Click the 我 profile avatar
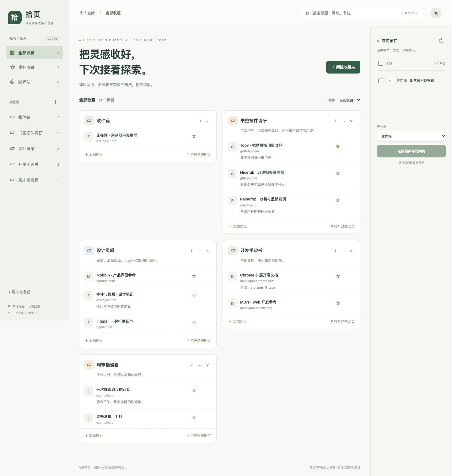 (x=436, y=13)
